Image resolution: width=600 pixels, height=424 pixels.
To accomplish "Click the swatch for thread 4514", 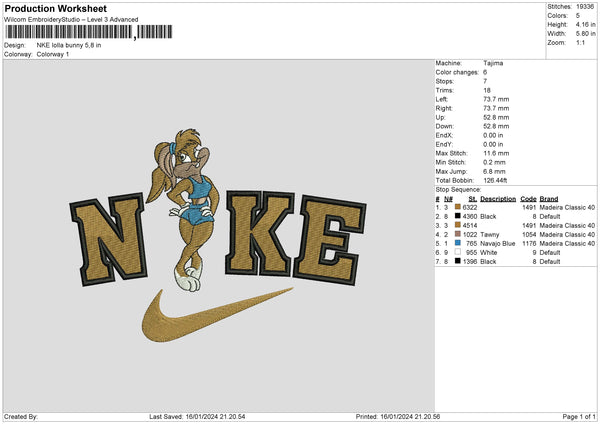I will click(x=457, y=225).
